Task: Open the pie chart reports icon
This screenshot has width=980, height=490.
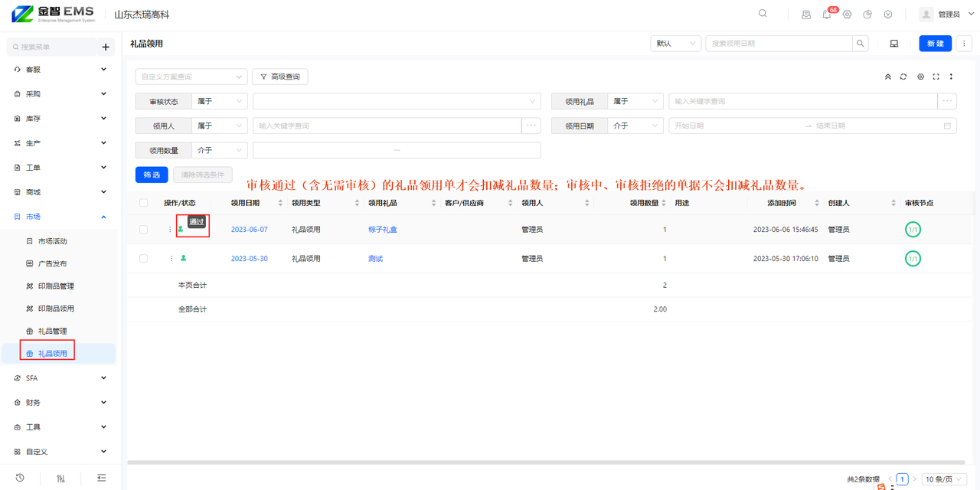Action: coord(867,15)
